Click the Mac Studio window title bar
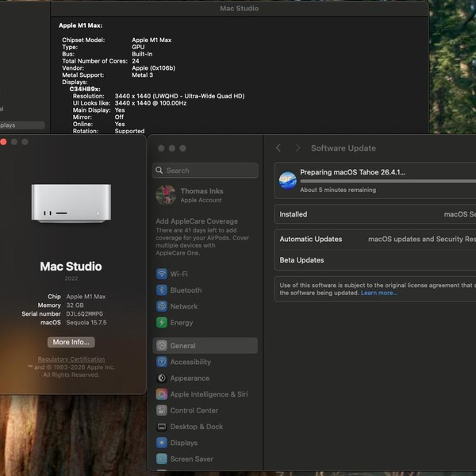476x476 pixels. point(240,8)
